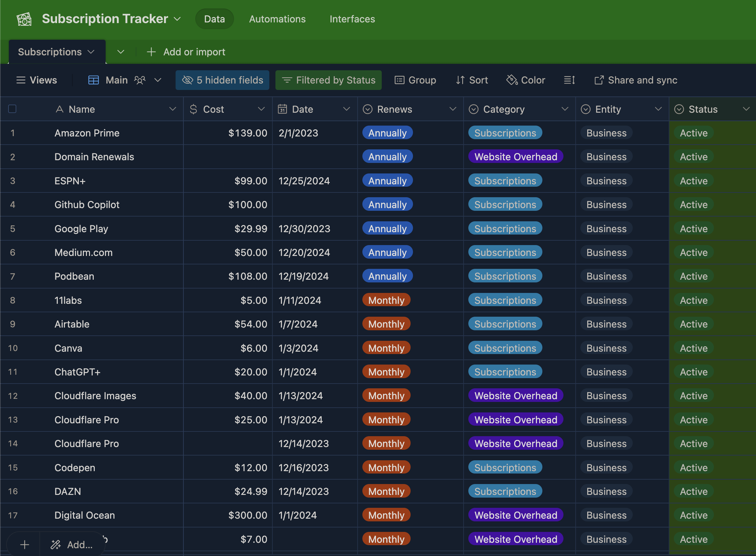This screenshot has width=756, height=556.
Task: Click the empty Date cell of Github Copilot
Action: 315,205
